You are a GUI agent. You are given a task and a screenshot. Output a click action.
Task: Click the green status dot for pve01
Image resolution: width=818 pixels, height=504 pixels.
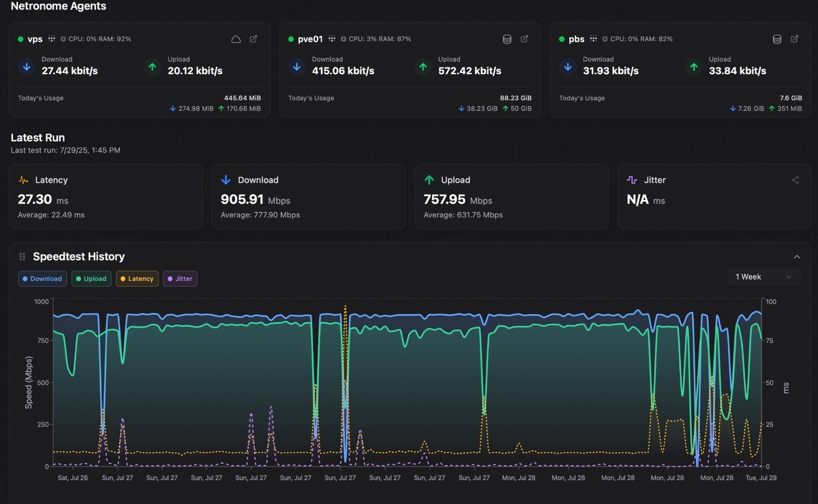pos(291,40)
